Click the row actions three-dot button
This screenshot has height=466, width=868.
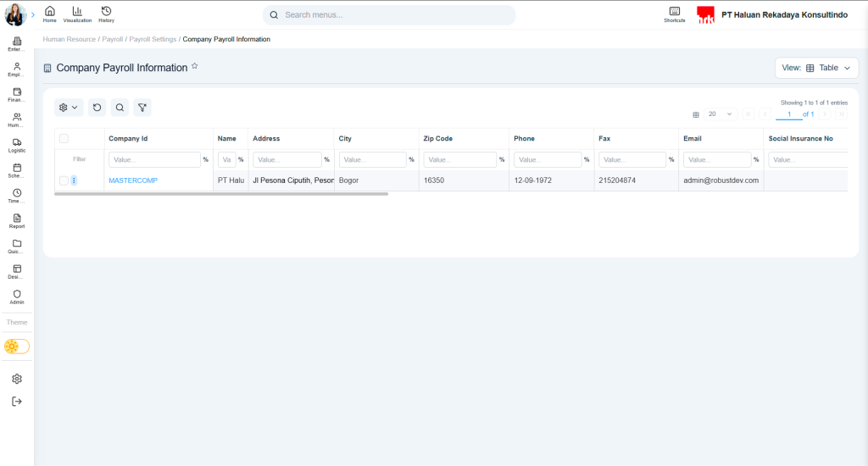[74, 180]
